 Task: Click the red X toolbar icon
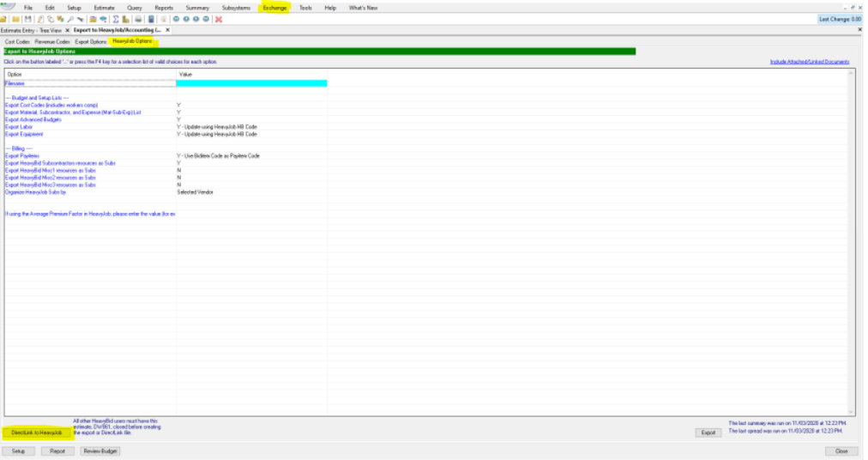click(219, 19)
